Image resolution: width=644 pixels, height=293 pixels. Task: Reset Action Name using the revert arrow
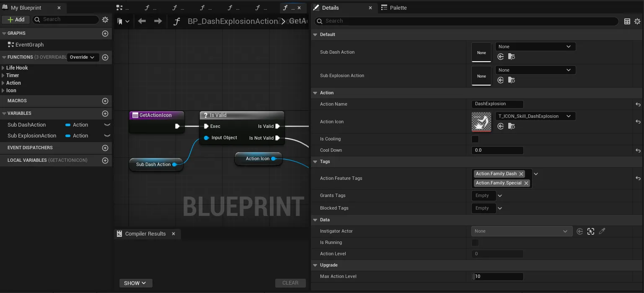(x=638, y=104)
